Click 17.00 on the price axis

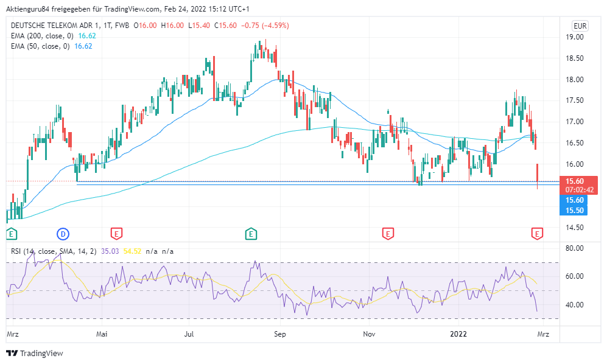click(x=575, y=122)
